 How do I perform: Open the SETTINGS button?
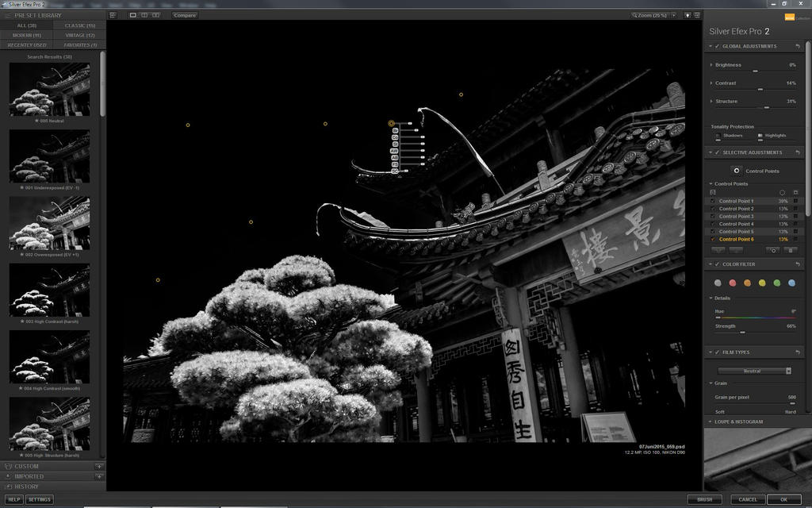(40, 500)
